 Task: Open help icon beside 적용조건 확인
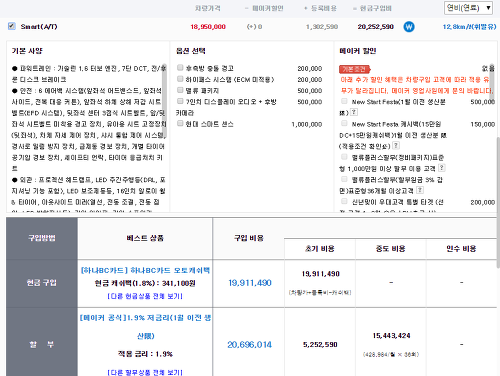click(x=396, y=145)
